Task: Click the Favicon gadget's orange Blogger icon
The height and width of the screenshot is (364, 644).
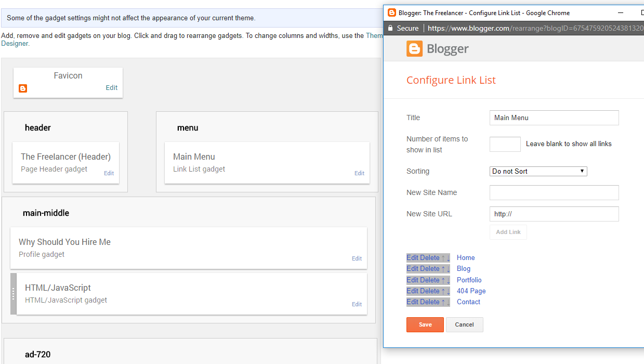Action: coord(23,88)
